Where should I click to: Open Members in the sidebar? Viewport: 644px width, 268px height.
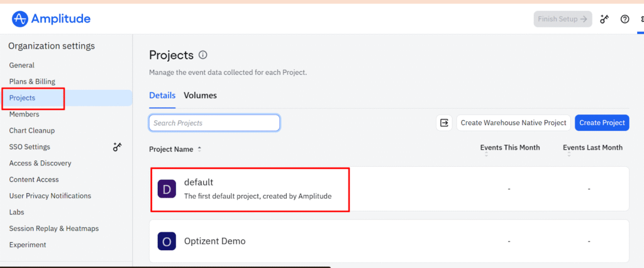click(25, 114)
